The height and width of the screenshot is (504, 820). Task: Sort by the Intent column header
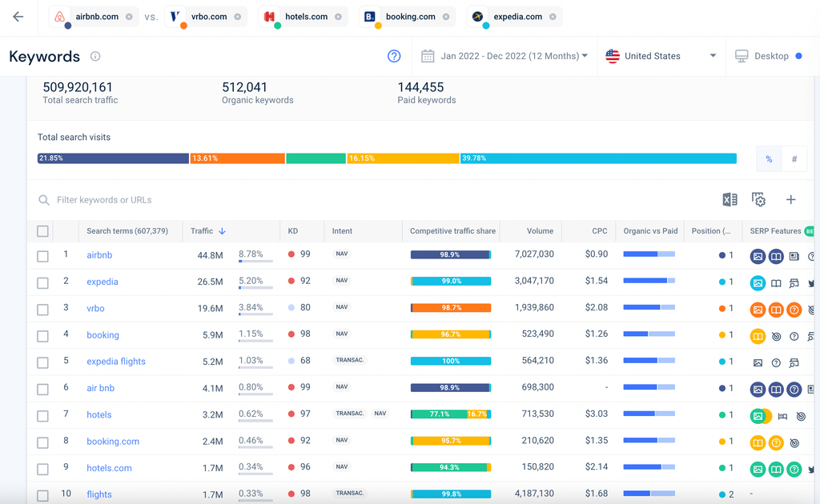point(342,231)
